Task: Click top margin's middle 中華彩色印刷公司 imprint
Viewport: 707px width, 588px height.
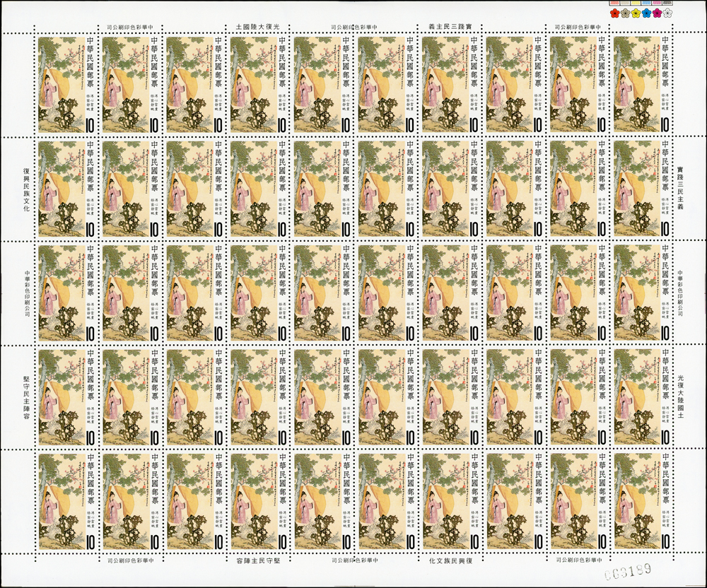Action: click(354, 27)
